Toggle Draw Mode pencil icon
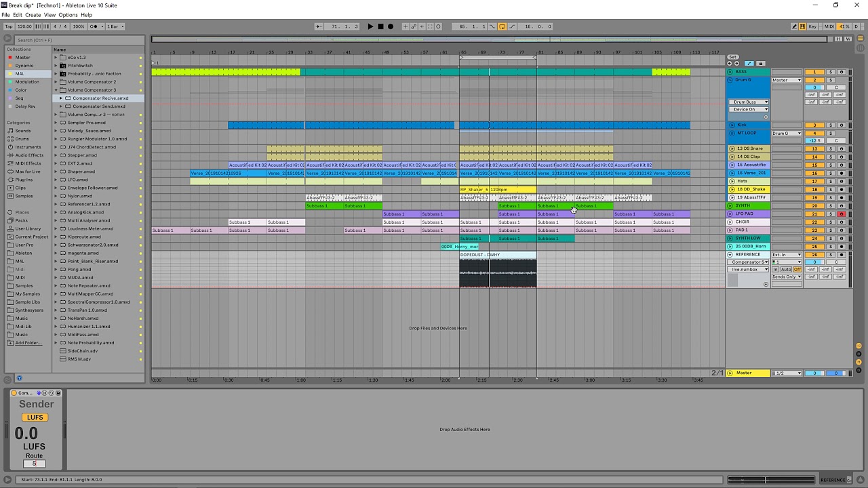This screenshot has height=488, width=868. [x=794, y=26]
